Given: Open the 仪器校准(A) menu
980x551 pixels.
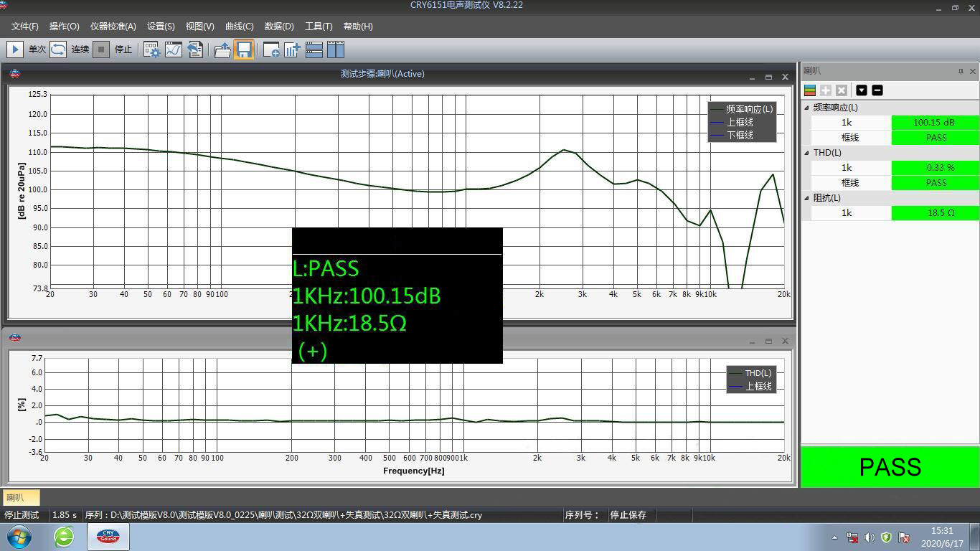Looking at the screenshot, I should [113, 27].
